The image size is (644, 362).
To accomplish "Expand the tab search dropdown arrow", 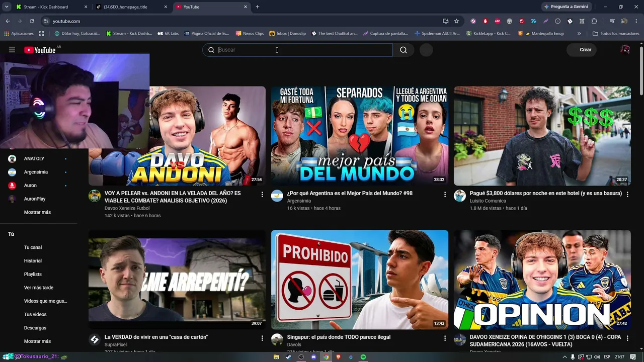I will click(7, 7).
